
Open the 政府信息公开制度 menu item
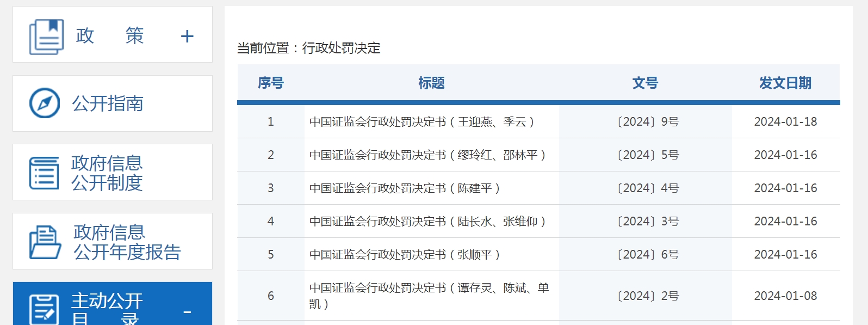coord(107,173)
